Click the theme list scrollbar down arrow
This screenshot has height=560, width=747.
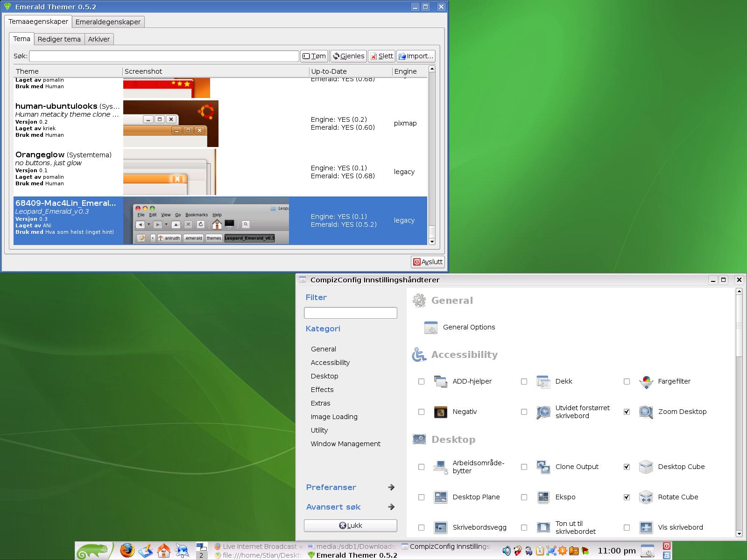tap(432, 241)
